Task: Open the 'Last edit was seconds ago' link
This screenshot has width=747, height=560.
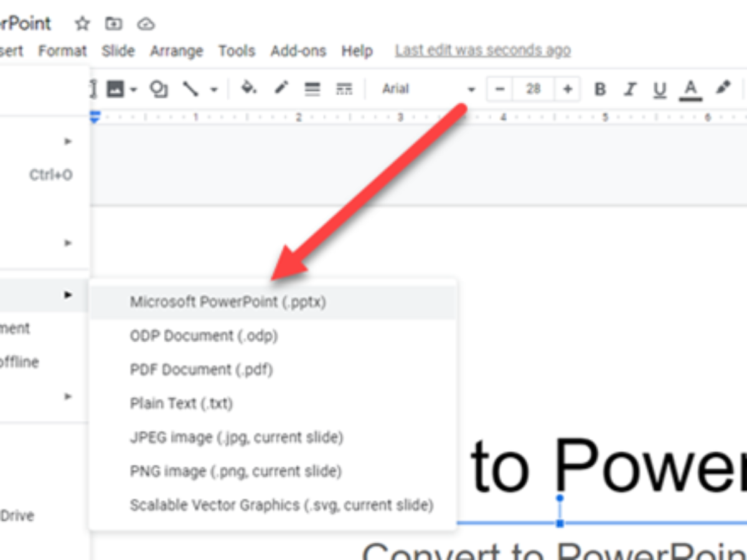Action: tap(482, 50)
